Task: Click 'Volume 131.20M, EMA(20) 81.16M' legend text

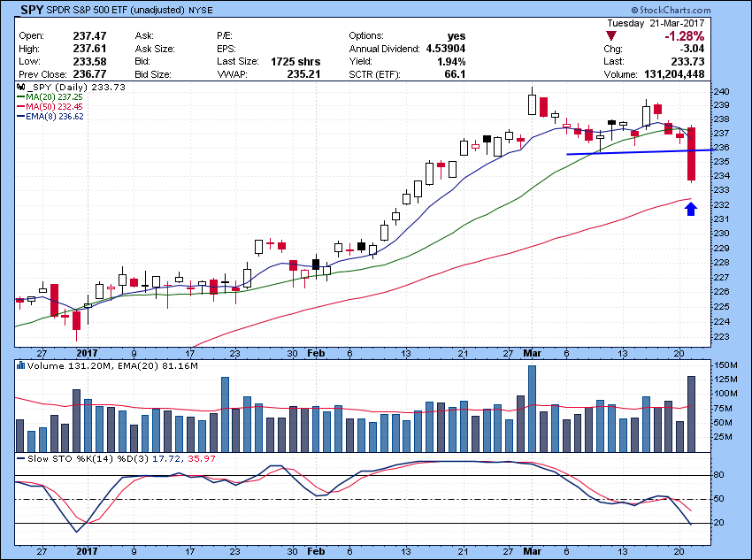Action: pos(112,366)
